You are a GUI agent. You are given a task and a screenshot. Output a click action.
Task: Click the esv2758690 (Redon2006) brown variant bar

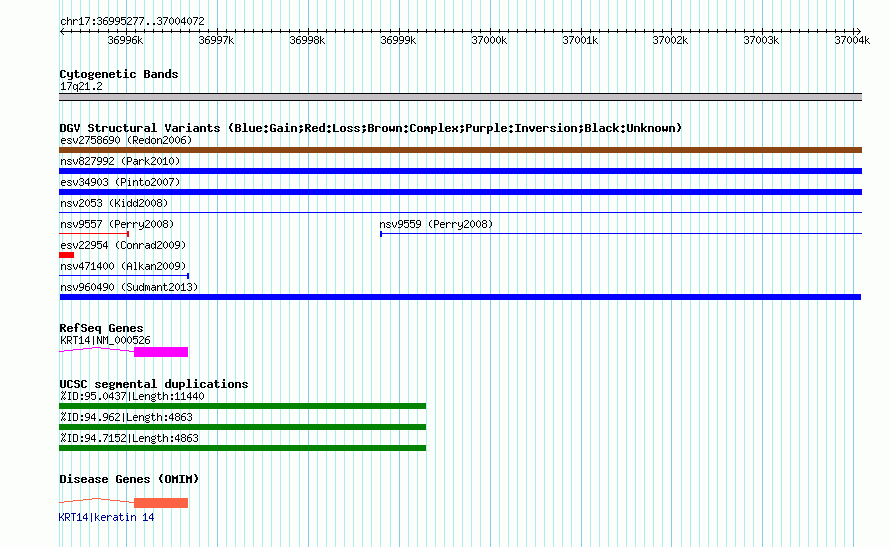pos(460,150)
